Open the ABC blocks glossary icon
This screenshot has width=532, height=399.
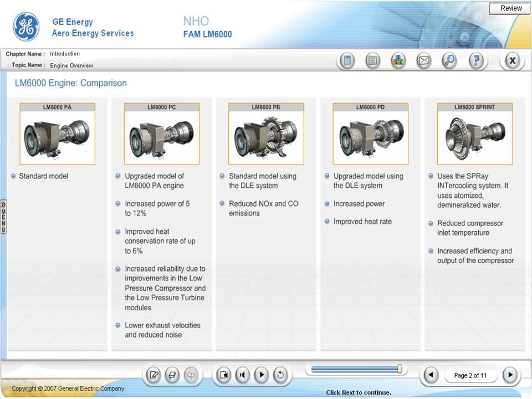point(398,61)
